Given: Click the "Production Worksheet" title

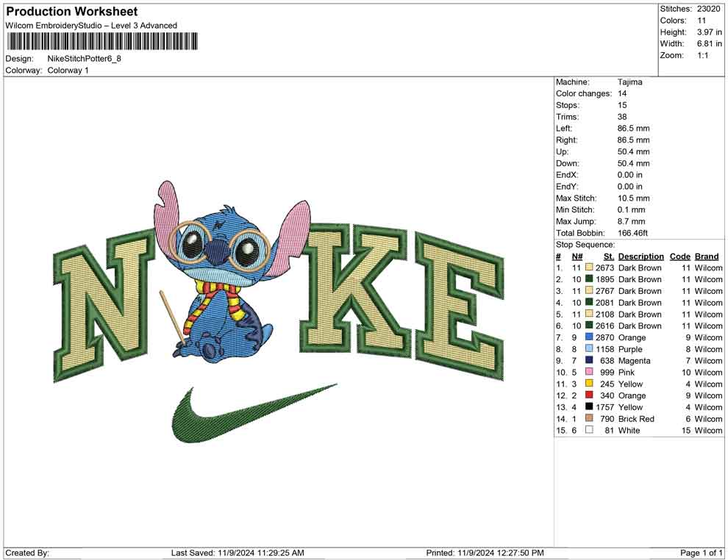Looking at the screenshot, I should (72, 12).
